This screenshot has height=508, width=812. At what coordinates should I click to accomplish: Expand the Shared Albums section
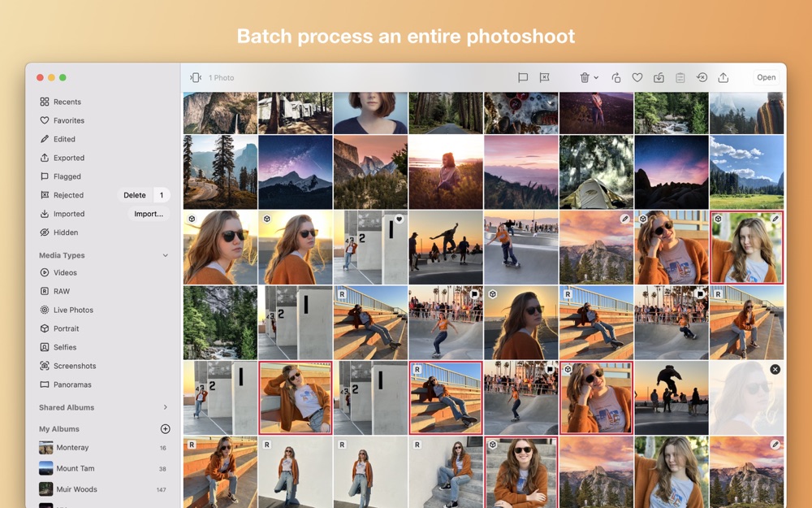coord(165,407)
